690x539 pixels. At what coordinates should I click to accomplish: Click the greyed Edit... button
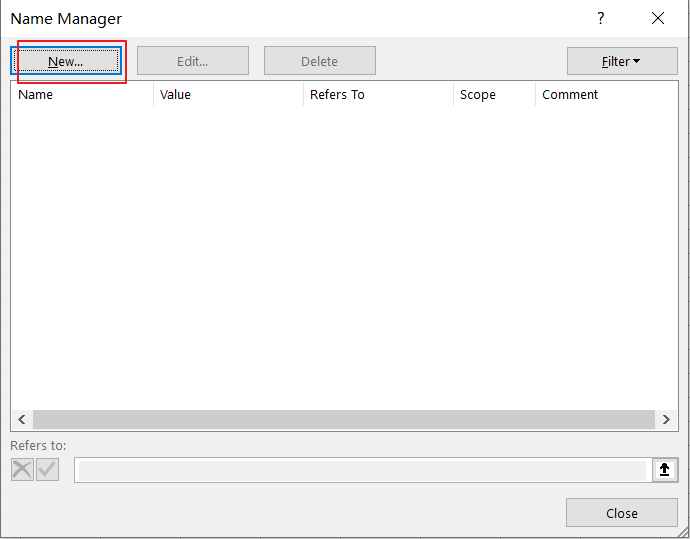click(193, 61)
